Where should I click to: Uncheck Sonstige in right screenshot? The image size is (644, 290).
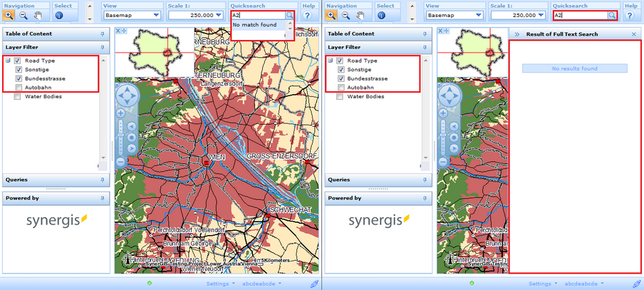coord(341,69)
